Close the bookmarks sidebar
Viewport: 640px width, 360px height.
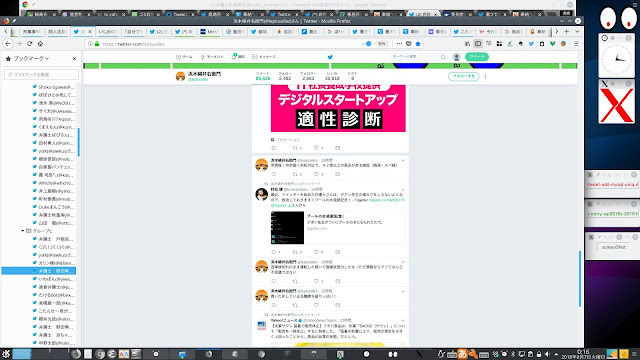click(x=74, y=59)
